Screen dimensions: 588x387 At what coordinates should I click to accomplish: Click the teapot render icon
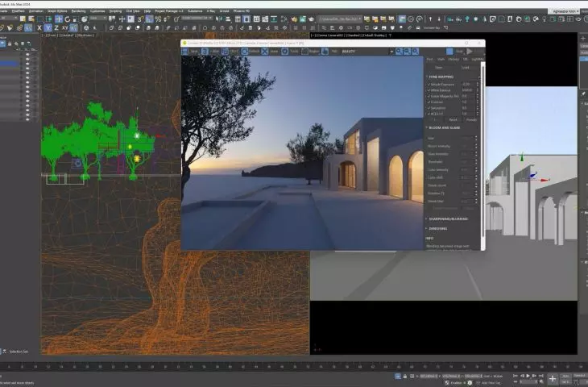(x=311, y=19)
